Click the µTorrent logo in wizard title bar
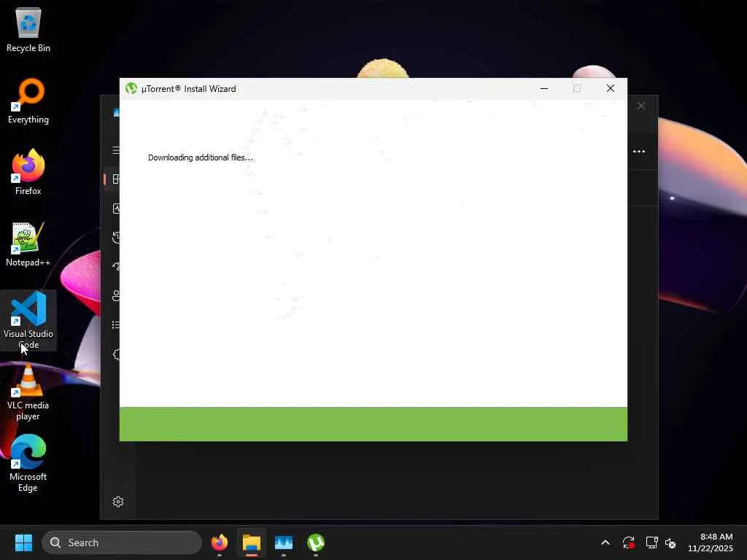This screenshot has width=747, height=560. coord(131,88)
